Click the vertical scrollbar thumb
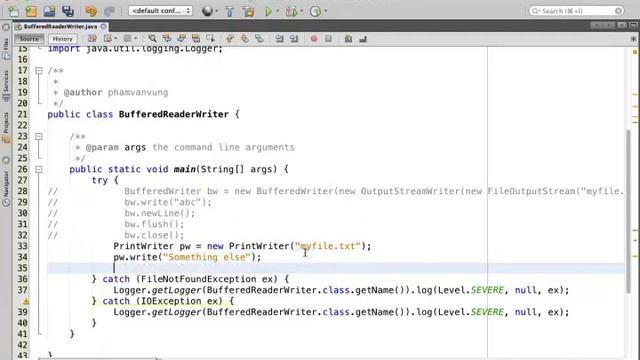The image size is (640, 360). pyautogui.click(x=629, y=211)
